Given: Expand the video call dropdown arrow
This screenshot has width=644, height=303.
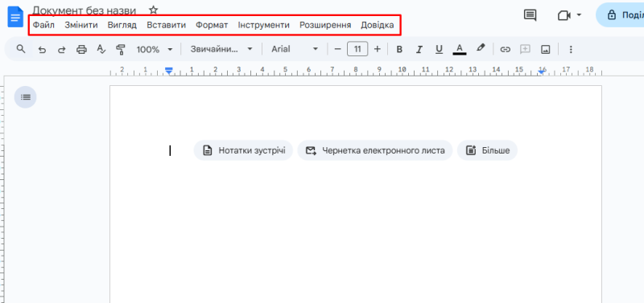Looking at the screenshot, I should (579, 14).
